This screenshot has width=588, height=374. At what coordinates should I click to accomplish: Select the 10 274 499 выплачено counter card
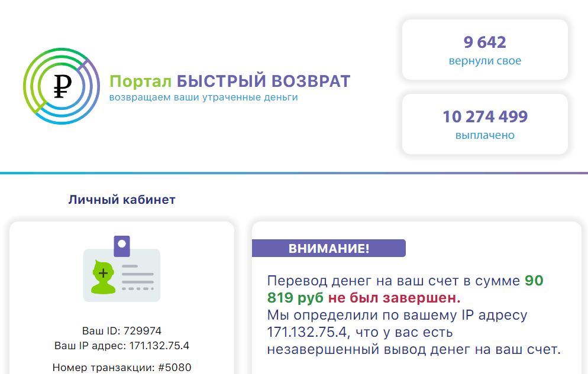(x=484, y=124)
